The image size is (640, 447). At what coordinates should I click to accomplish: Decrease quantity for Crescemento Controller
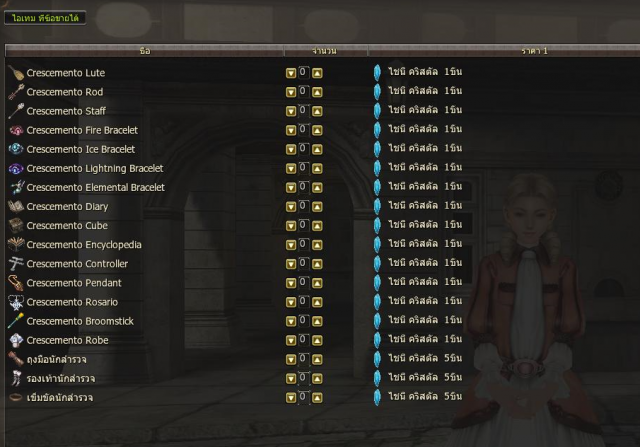point(291,264)
